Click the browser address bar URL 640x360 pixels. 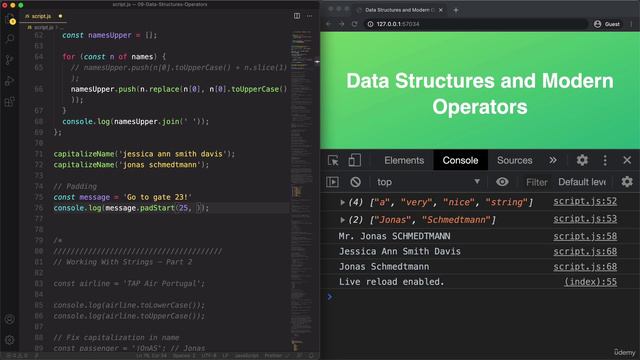[398, 24]
